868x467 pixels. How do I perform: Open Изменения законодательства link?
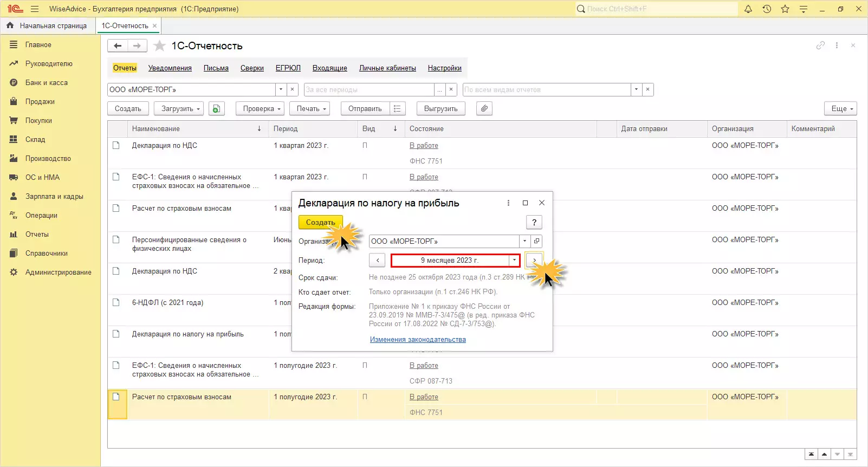point(418,339)
